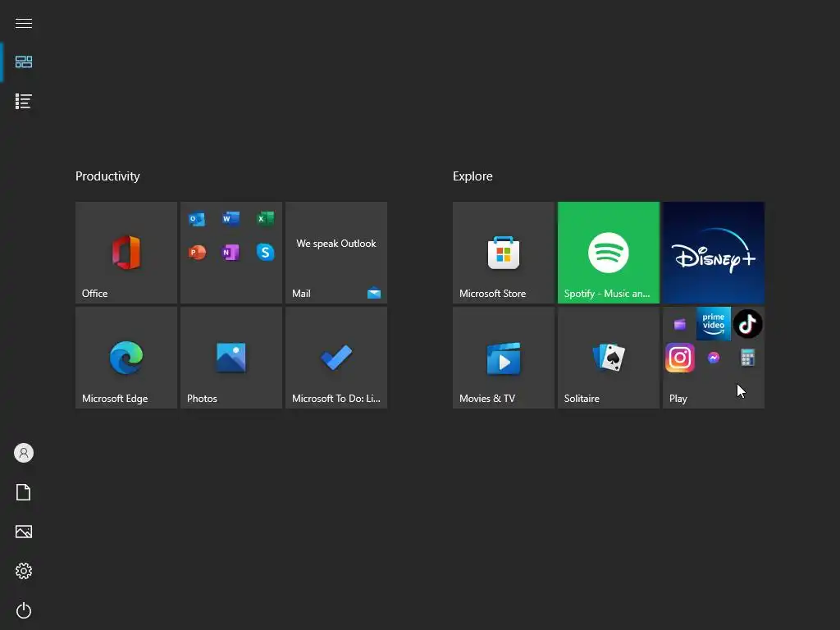
Task: Open OneNote from Office folder tile
Action: click(x=231, y=253)
